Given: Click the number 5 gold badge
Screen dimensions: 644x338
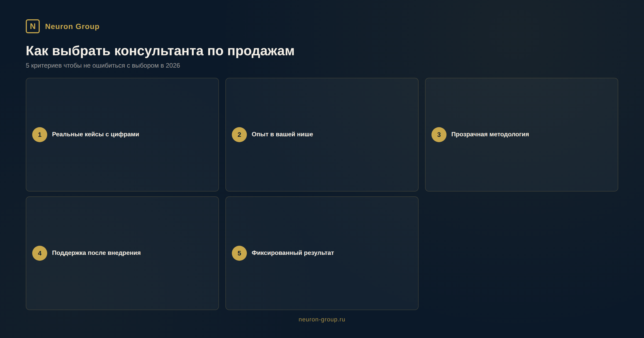Looking at the screenshot, I should click(239, 253).
